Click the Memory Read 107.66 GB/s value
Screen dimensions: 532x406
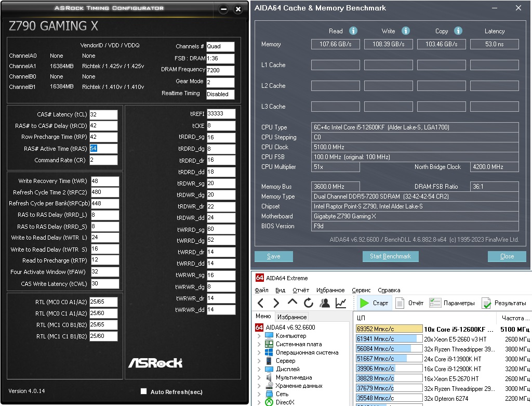[x=335, y=44]
